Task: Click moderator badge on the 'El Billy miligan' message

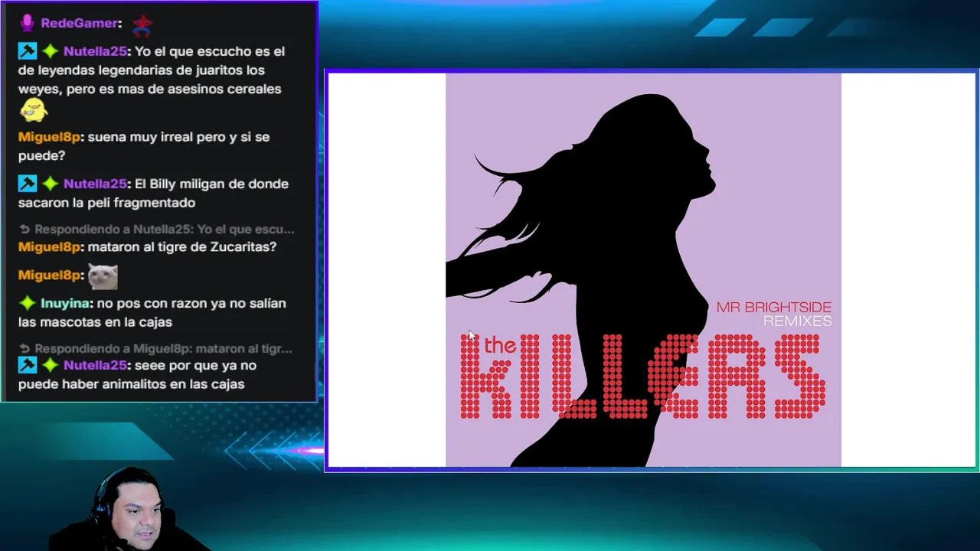Action: point(28,184)
